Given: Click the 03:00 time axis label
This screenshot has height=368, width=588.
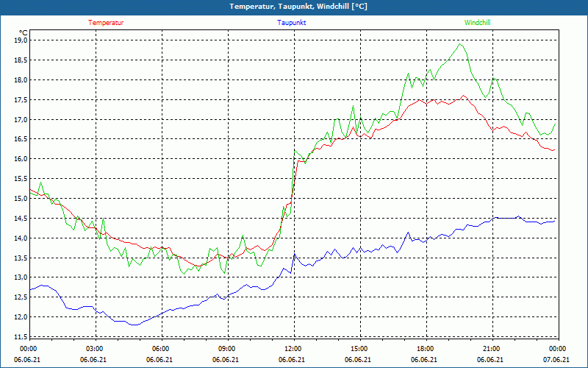Looking at the screenshot, I should (x=96, y=349).
